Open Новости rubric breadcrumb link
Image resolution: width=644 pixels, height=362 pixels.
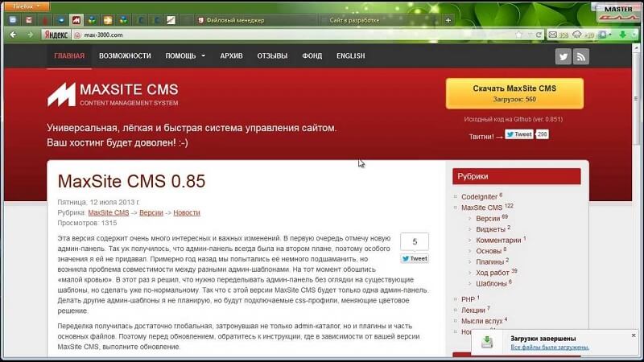(187, 212)
